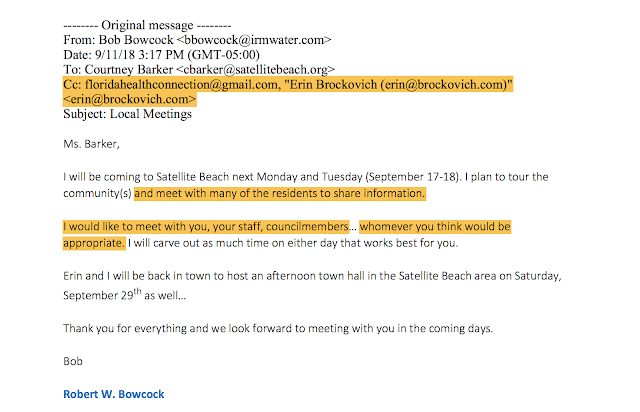The width and height of the screenshot is (640, 412).
Task: Click floridahealthconnection@gmail.com in Cc line
Action: pos(182,85)
